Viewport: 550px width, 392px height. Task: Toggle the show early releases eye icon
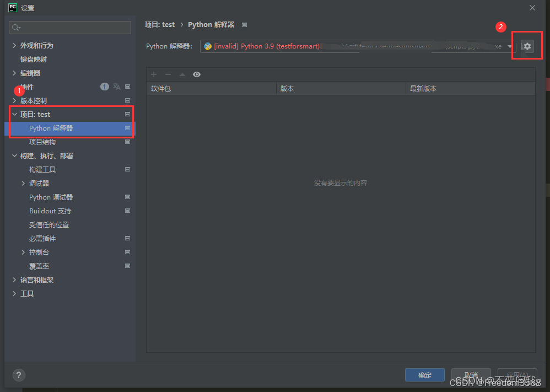[197, 74]
